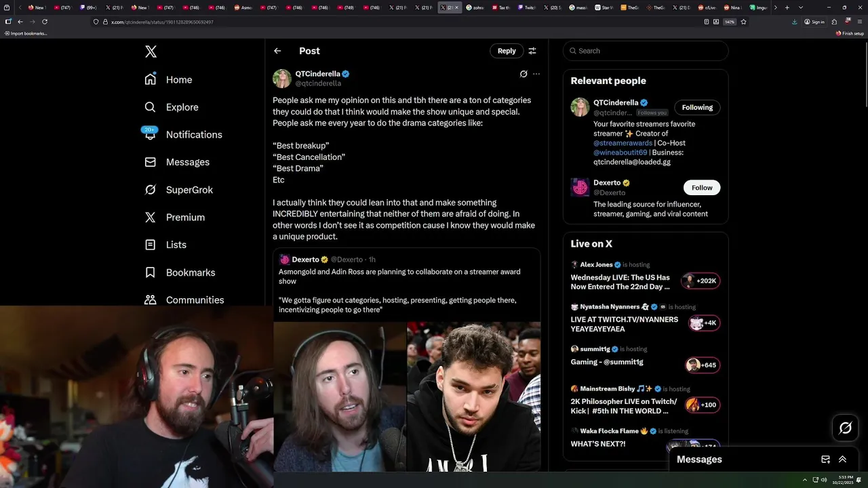This screenshot has width=868, height=488.
Task: Click Finish setup in the bookmarks bar
Action: pos(850,33)
